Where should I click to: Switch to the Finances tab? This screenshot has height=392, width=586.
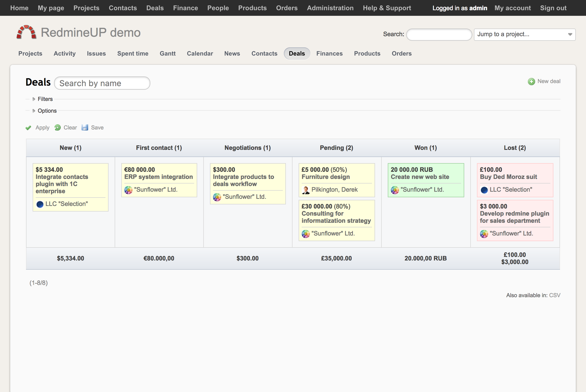[x=329, y=54]
